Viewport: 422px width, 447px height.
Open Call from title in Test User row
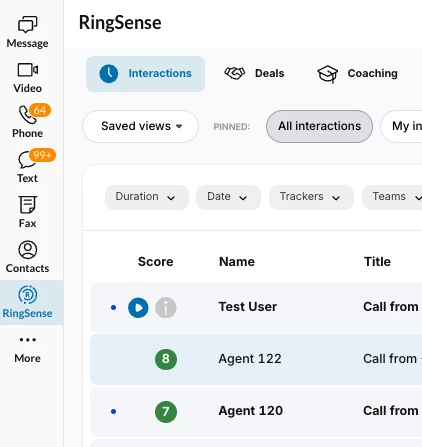(x=391, y=307)
